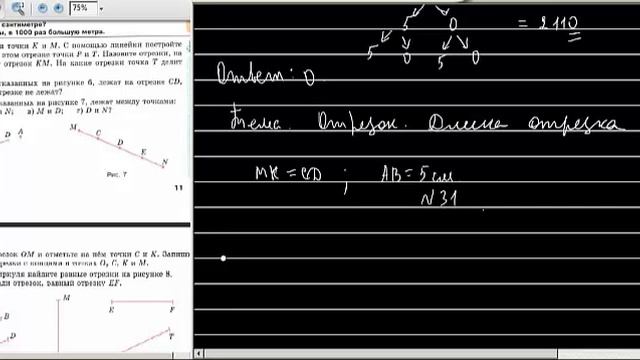
Task: Click the zoom out minus button
Action: (42, 8)
